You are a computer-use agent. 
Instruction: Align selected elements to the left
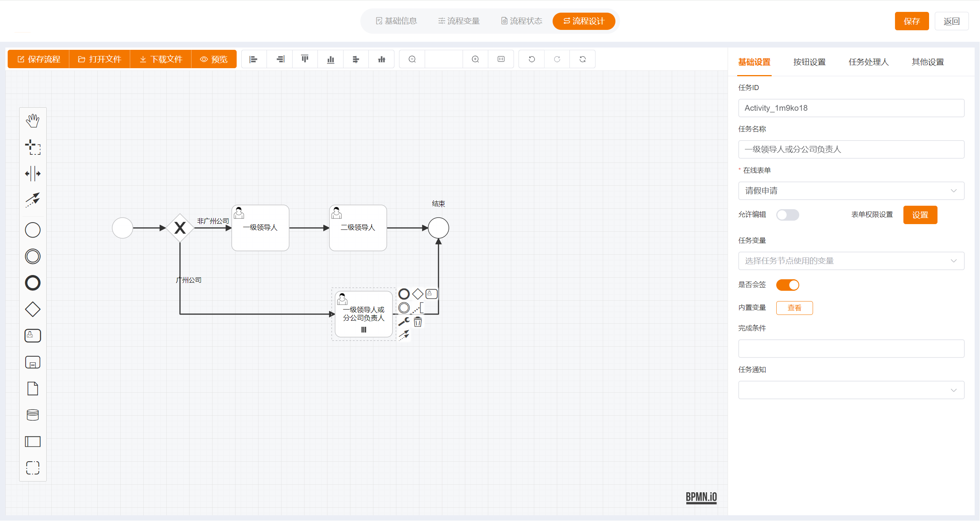click(x=254, y=59)
